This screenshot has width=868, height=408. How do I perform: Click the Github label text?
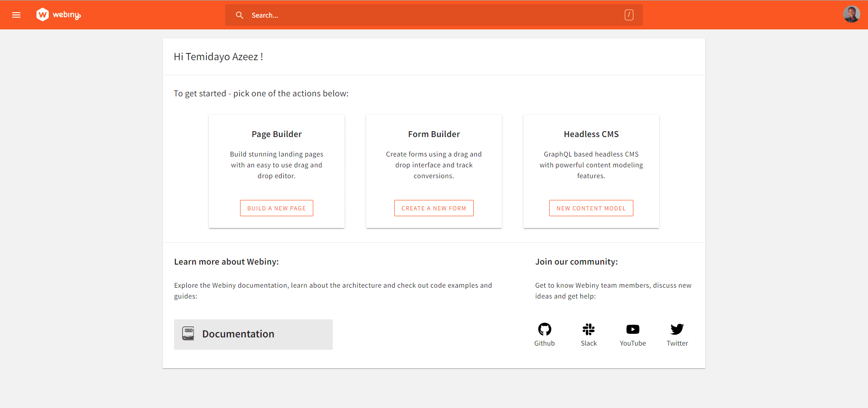(544, 343)
